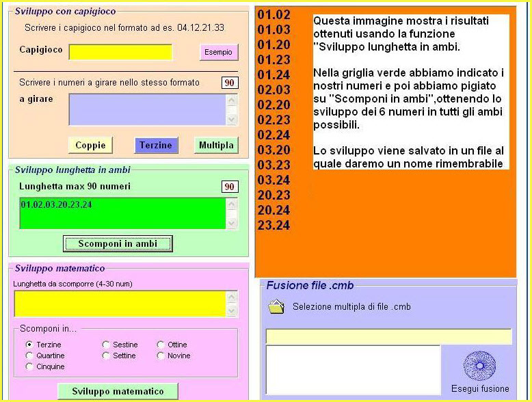Click the result ambo 03.20

(274, 150)
